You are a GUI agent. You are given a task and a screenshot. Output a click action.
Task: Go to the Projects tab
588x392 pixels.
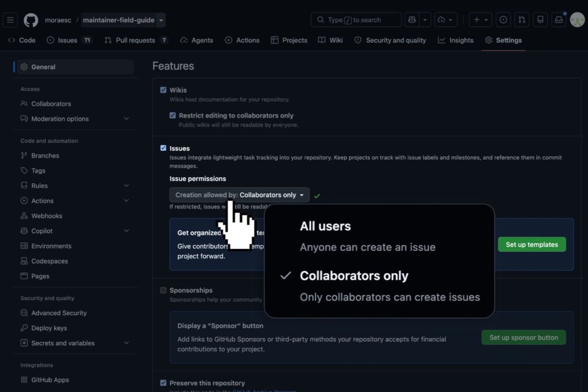289,40
